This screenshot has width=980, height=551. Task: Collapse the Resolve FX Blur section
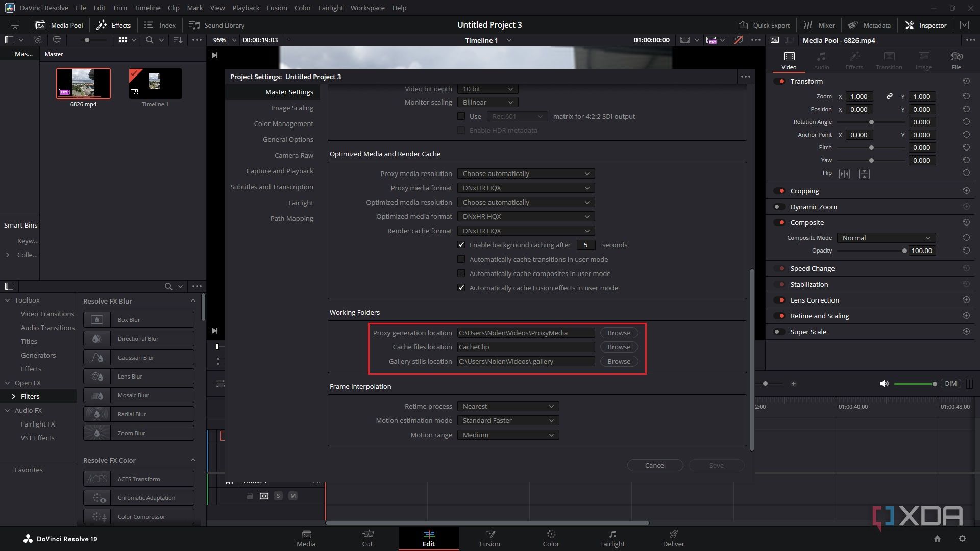click(x=193, y=301)
